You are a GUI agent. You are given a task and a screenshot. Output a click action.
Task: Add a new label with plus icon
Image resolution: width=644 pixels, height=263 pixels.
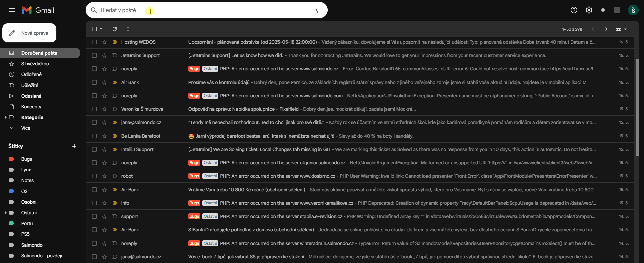click(x=74, y=146)
